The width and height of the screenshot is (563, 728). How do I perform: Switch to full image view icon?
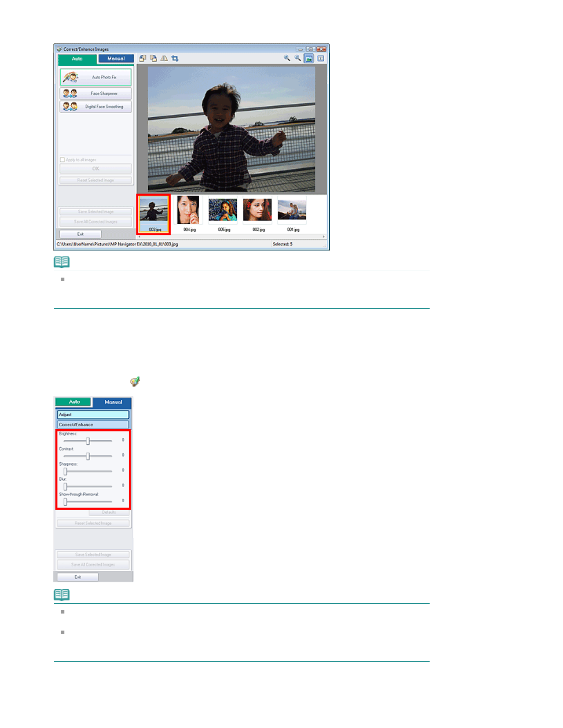(309, 58)
